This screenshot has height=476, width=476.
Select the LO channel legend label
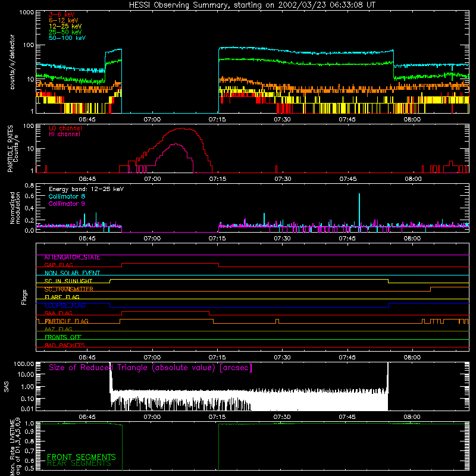(65, 128)
